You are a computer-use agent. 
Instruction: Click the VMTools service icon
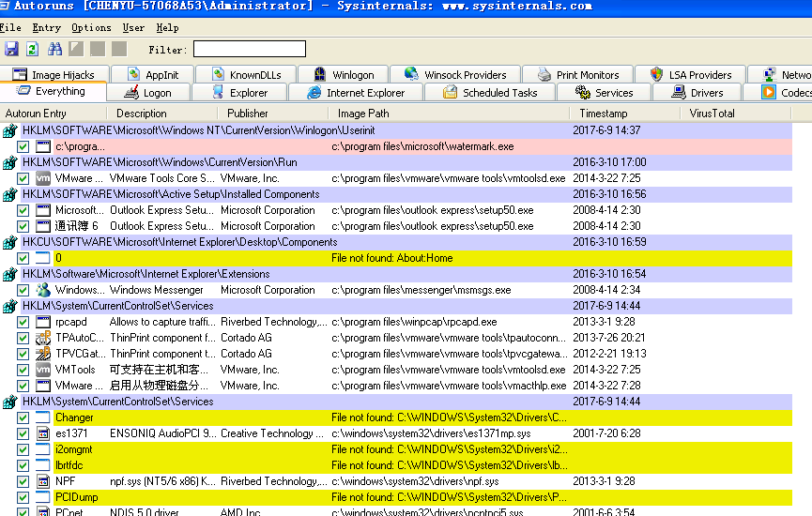click(43, 370)
